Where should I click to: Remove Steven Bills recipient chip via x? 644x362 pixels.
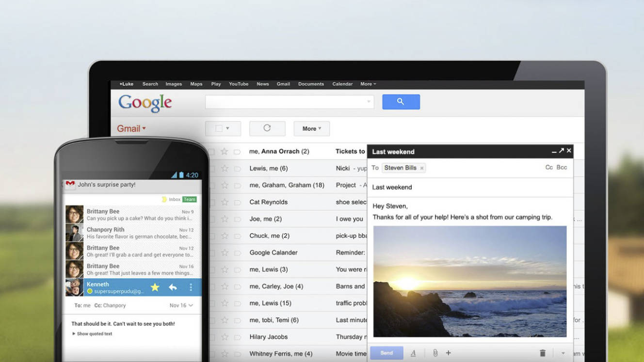[x=422, y=168]
